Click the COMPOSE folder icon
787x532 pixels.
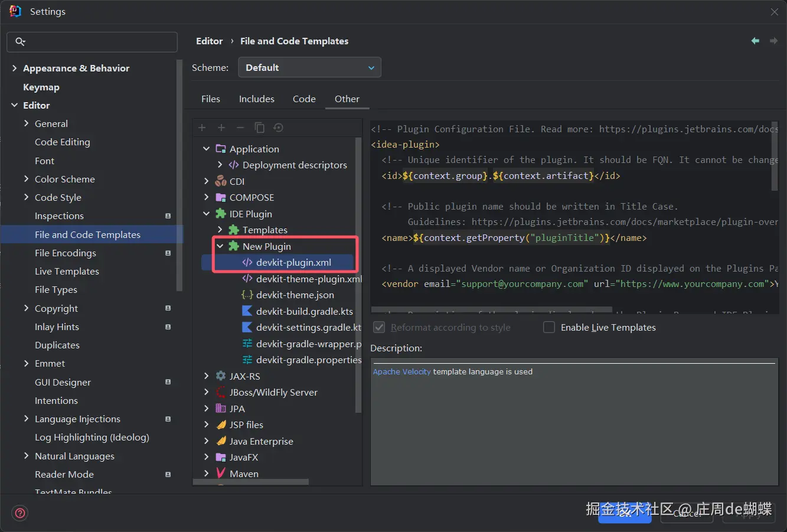[x=221, y=197]
